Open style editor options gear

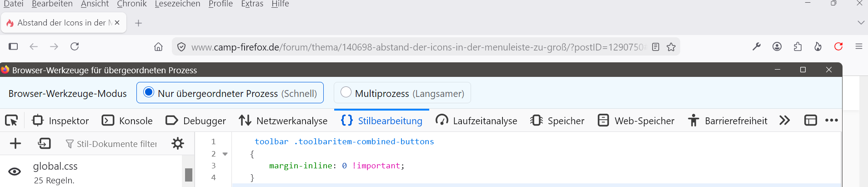pos(178,144)
